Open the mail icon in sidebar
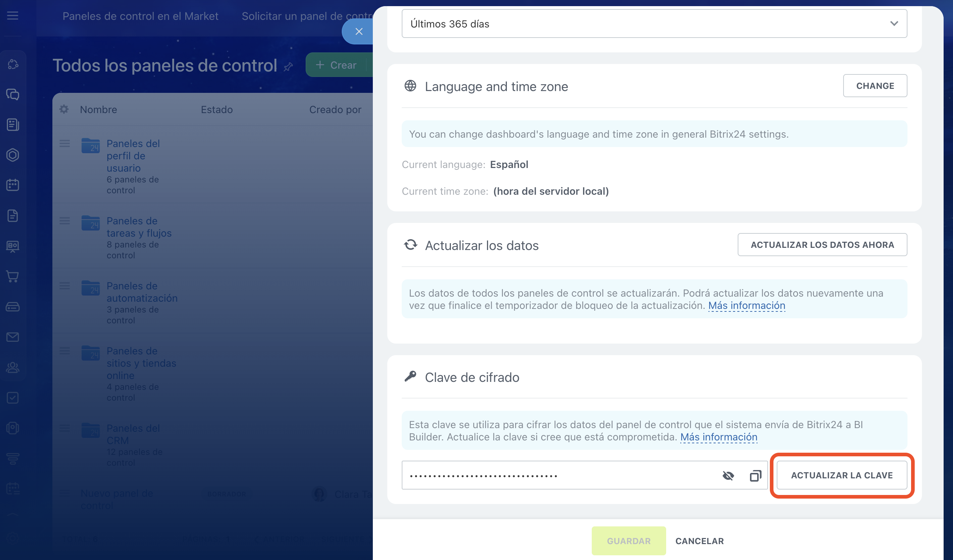The height and width of the screenshot is (560, 953). 13,337
